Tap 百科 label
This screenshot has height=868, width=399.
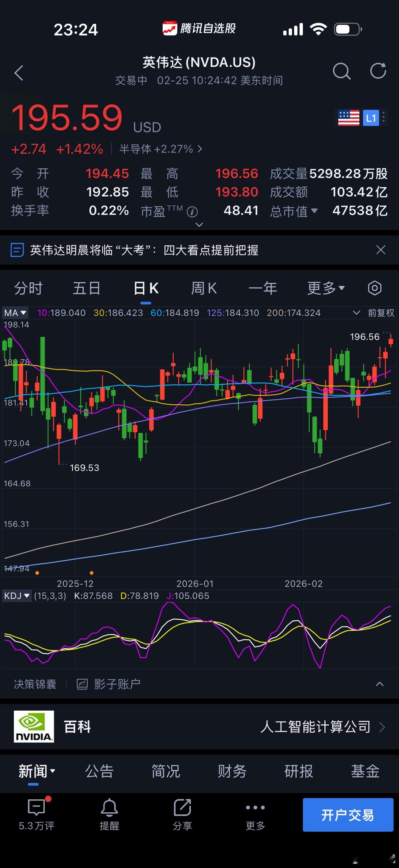pos(77,727)
